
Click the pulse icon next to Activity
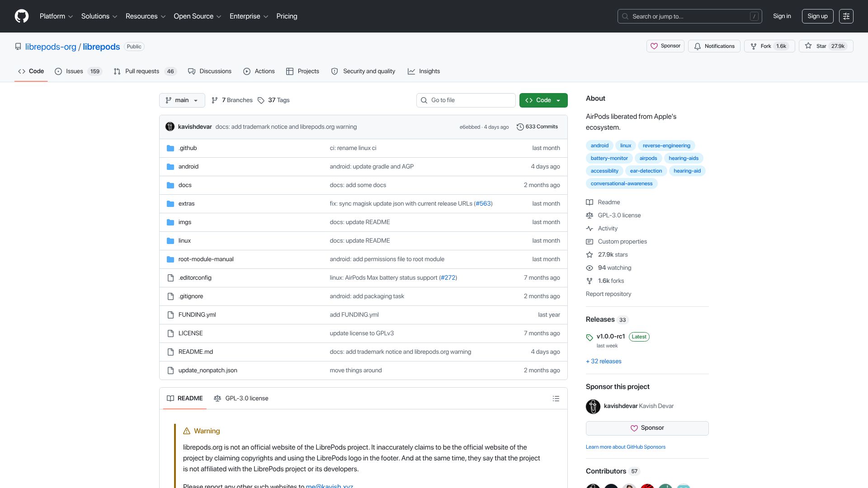pyautogui.click(x=590, y=229)
